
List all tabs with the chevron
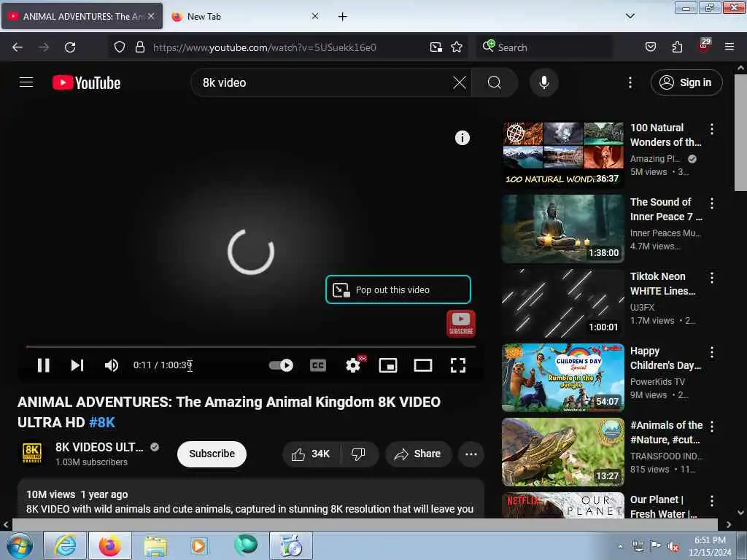[x=630, y=16]
